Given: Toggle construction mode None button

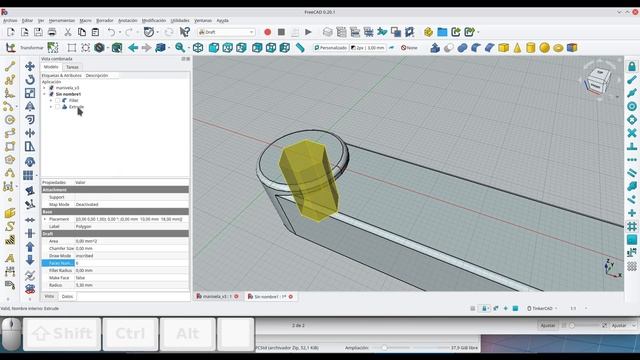Looking at the screenshot, I should click(409, 48).
